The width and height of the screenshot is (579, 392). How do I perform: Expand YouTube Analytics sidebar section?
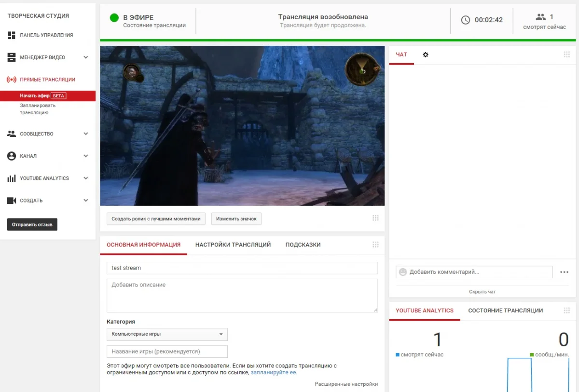point(86,178)
